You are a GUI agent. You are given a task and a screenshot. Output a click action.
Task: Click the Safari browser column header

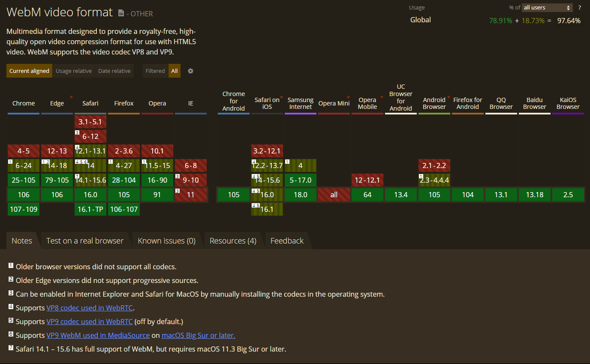point(90,103)
